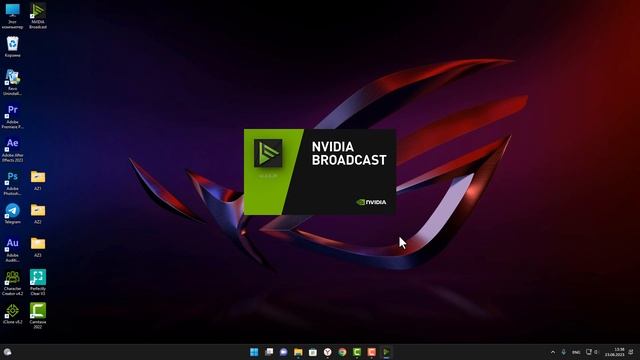Switch to orange Camtasia Recorder taskbar icon

pos(371,352)
